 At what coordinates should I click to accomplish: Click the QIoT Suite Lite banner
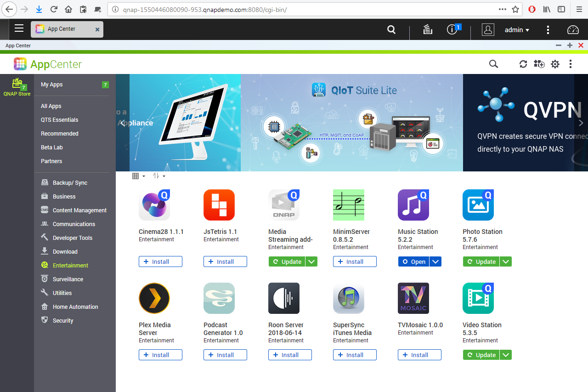[x=352, y=123]
